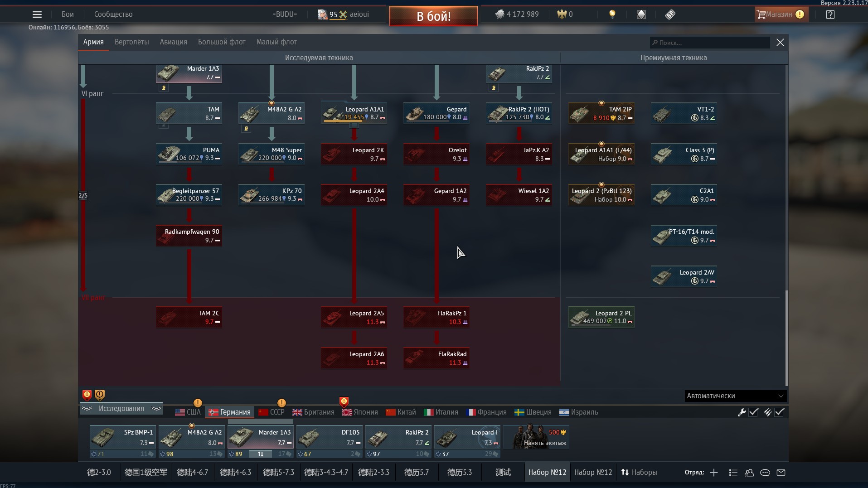Switch to the Авиация tab
The width and height of the screenshot is (868, 488).
pos(173,42)
